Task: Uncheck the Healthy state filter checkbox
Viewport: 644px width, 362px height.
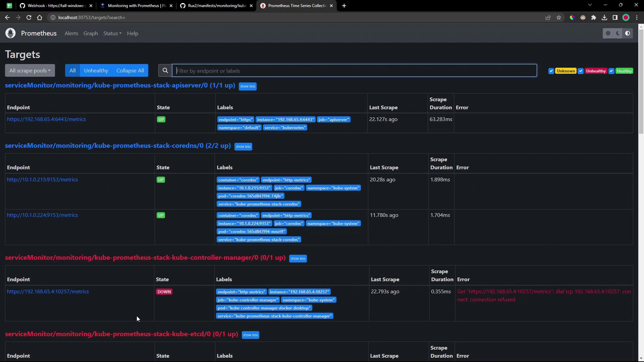Action: point(611,71)
